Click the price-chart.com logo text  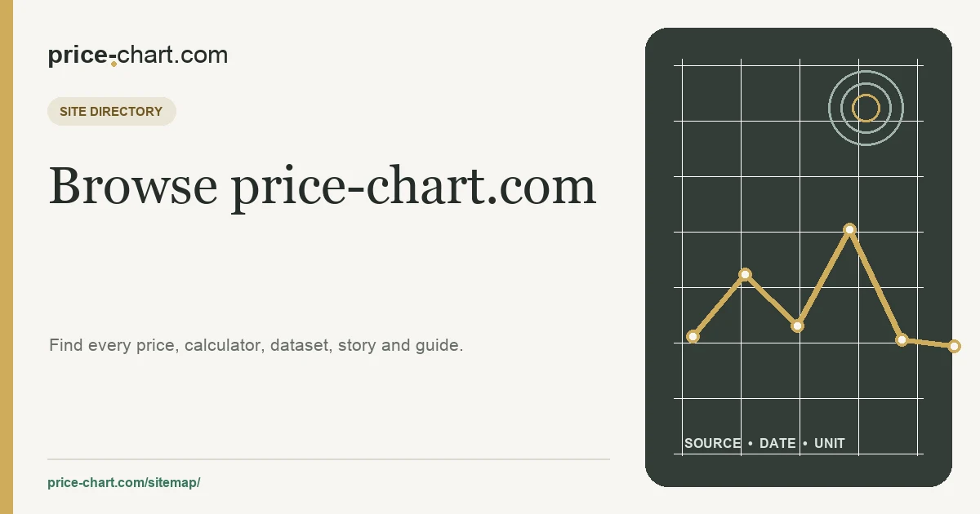(137, 55)
